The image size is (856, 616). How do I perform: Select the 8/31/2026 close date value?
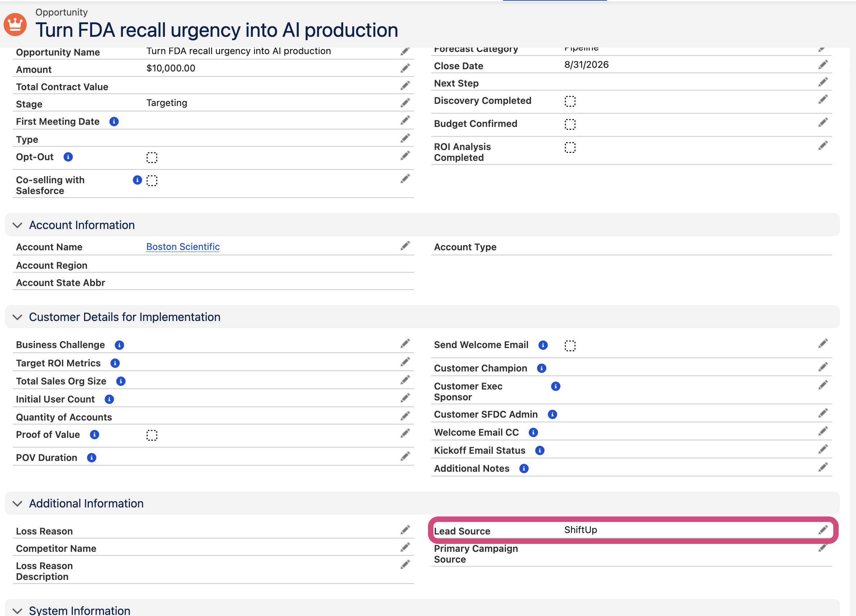pos(586,65)
